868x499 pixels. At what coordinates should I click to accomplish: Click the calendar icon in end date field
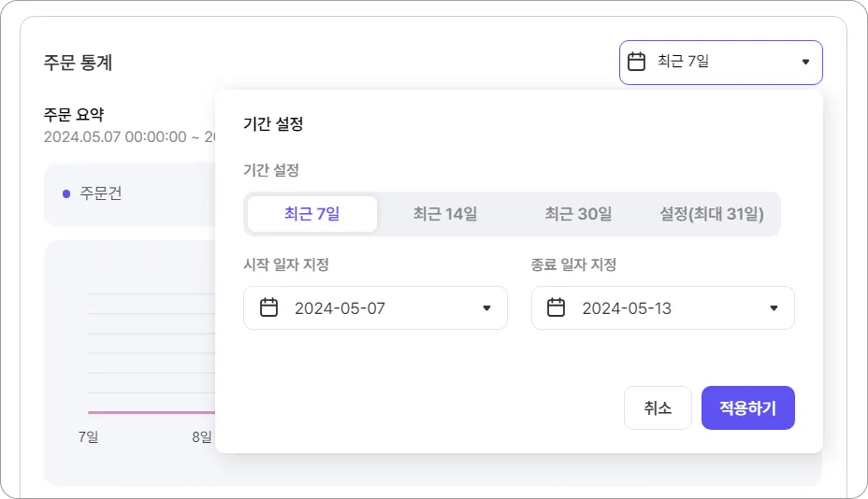click(557, 308)
